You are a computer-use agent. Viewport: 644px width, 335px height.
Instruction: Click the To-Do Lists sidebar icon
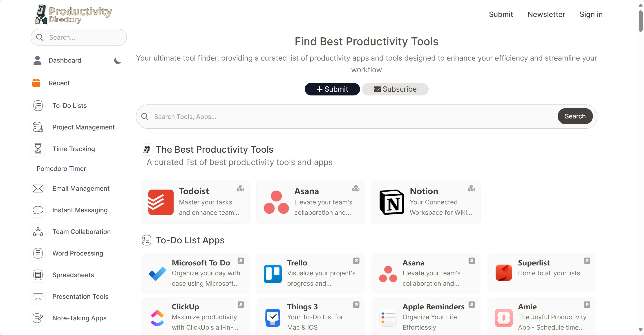[38, 106]
